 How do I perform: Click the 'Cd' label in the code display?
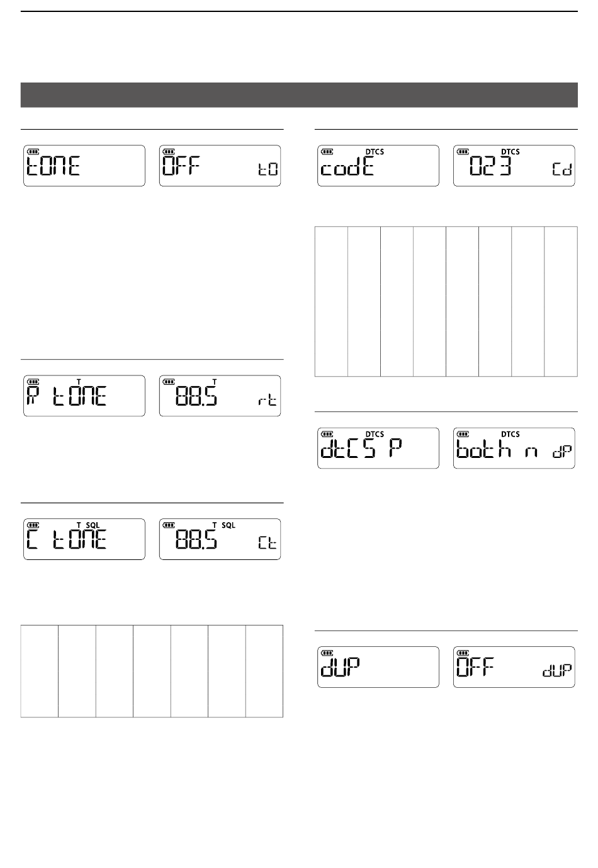click(563, 169)
